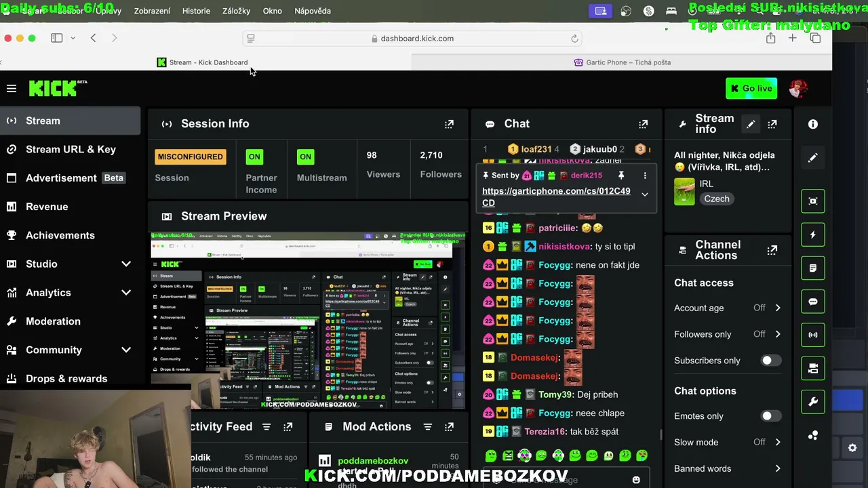This screenshot has height=488, width=868.
Task: Unpin the pinned chat message
Action: click(x=621, y=176)
